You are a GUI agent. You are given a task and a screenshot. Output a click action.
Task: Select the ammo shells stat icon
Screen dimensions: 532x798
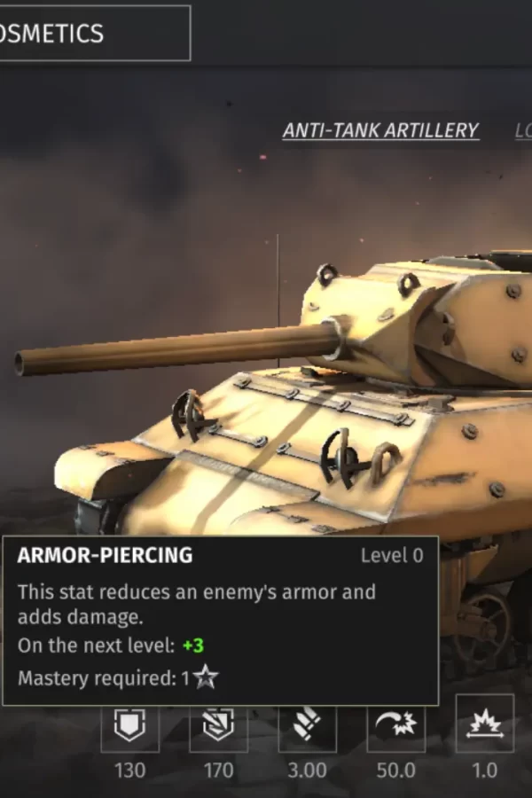tap(307, 726)
